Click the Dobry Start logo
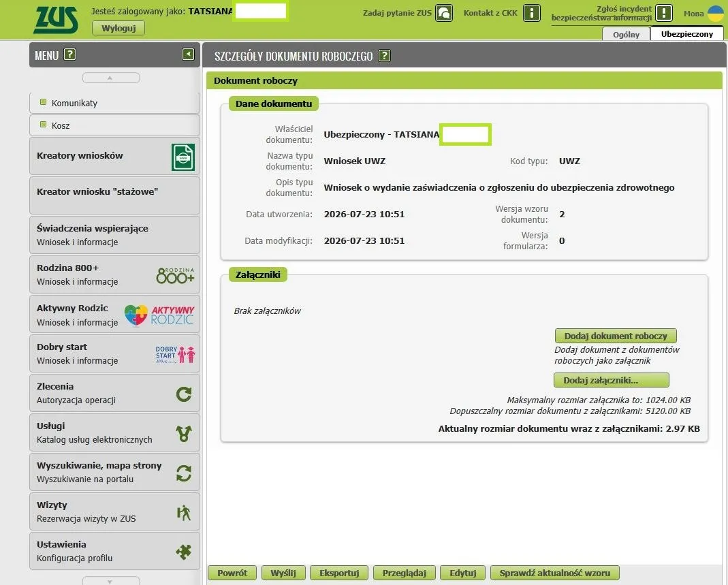 [175, 354]
